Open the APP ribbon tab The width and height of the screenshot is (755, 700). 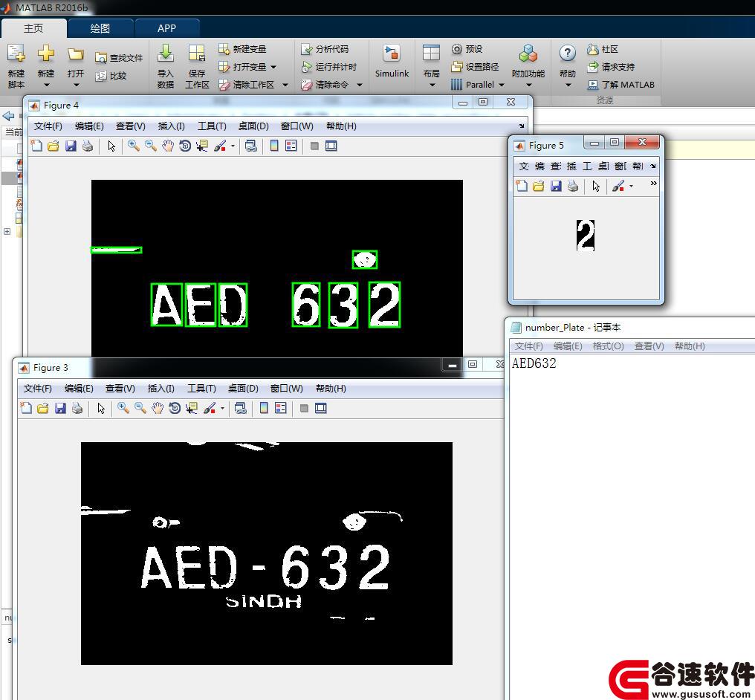(166, 28)
